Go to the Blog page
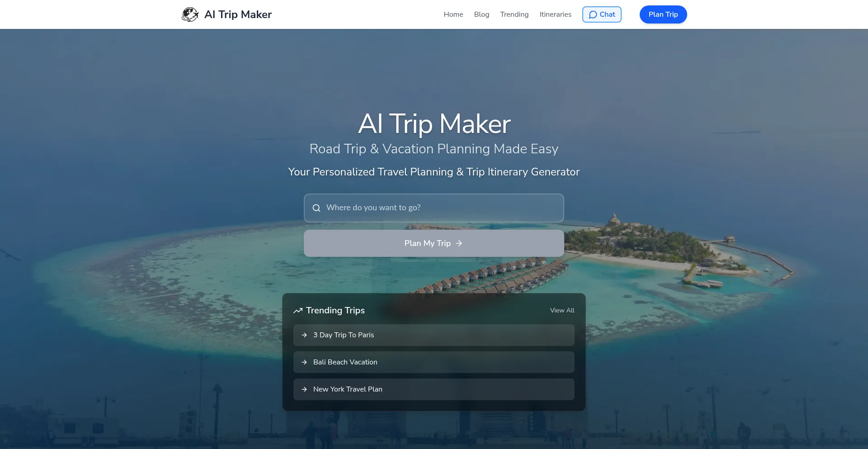868x449 pixels. point(481,14)
